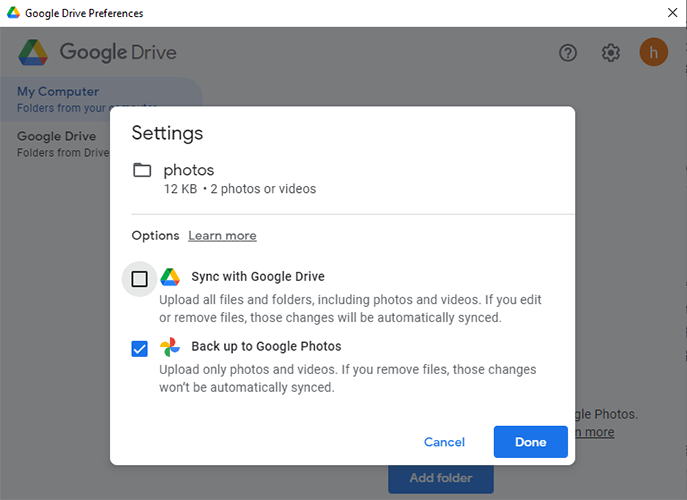Click the Google Drive triangle icon by Sync option
687x500 pixels.
tap(170, 277)
